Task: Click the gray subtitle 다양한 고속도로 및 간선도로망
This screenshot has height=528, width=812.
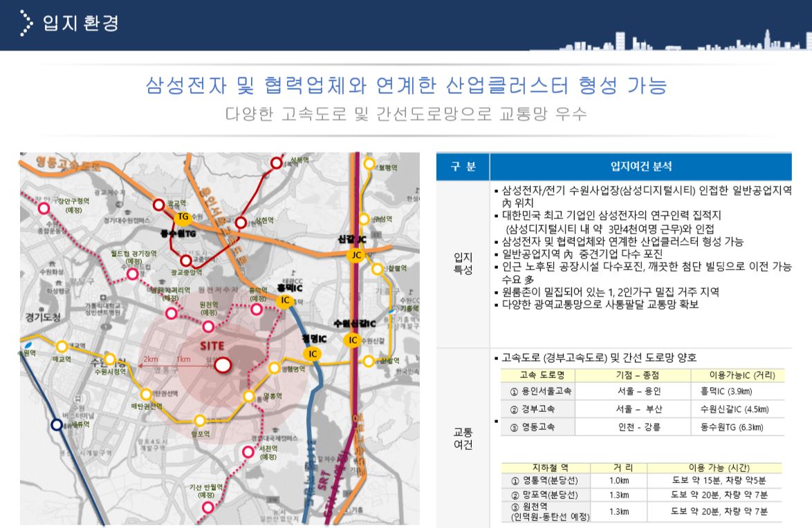Action: [x=406, y=114]
